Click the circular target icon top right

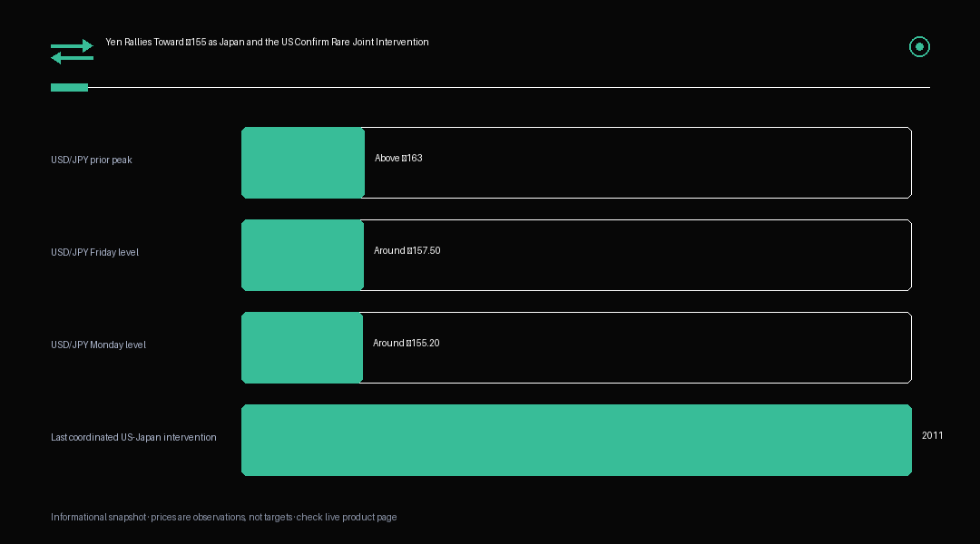[x=919, y=47]
